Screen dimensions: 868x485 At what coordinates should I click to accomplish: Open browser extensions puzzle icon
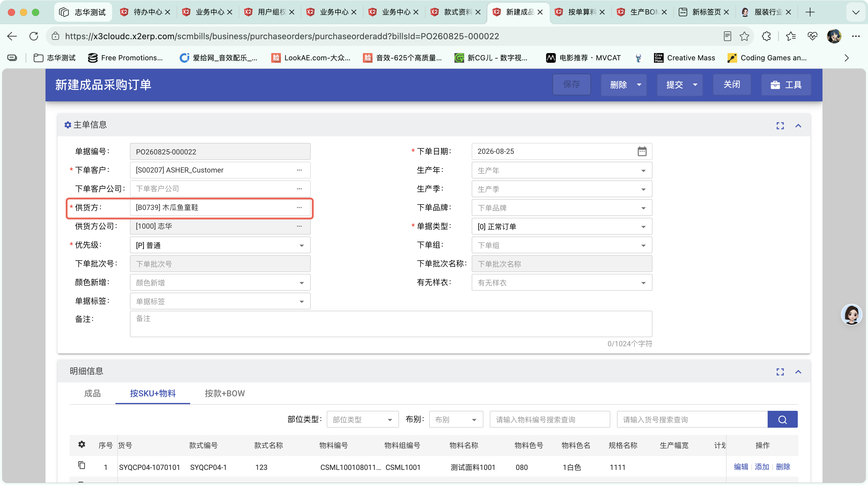tap(766, 36)
